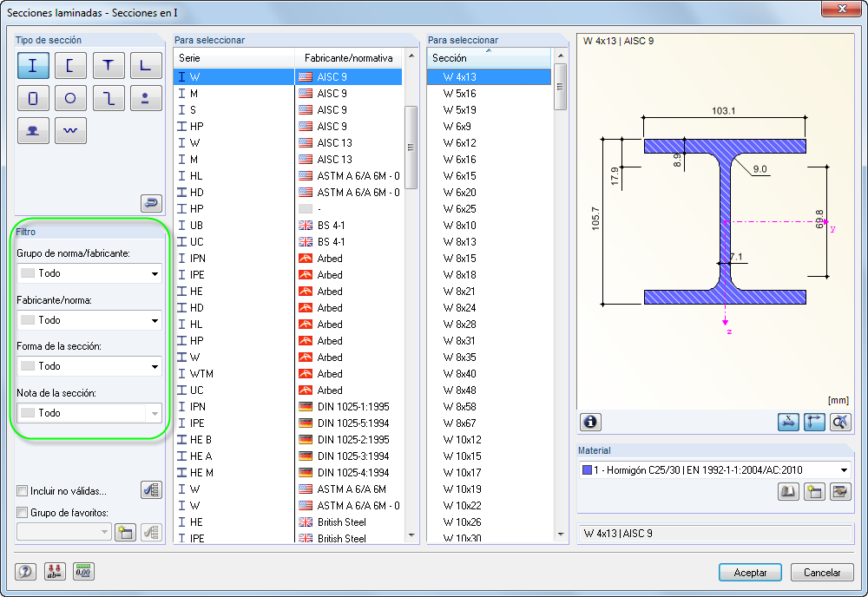The height and width of the screenshot is (597, 868).
Task: Click the section name field W 4x13 | AISC 9
Action: [714, 534]
